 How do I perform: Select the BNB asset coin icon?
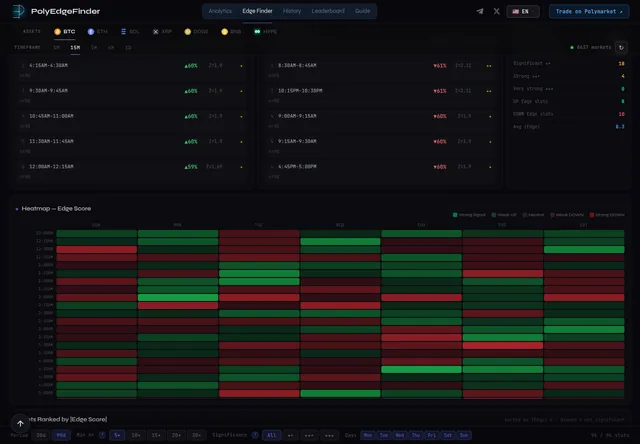coord(224,31)
